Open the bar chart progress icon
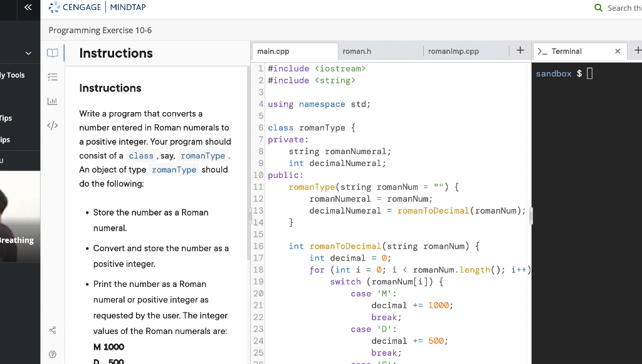642x364 pixels. tap(53, 100)
